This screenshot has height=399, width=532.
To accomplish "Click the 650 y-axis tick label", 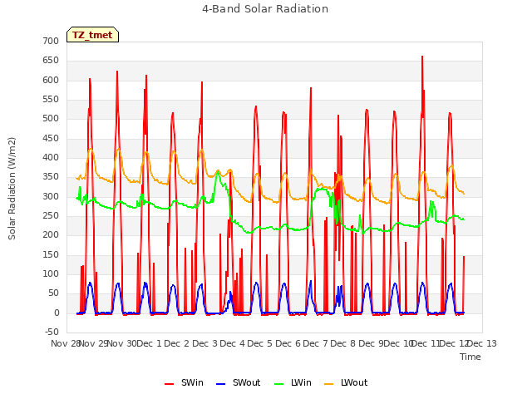I will (x=51, y=61).
